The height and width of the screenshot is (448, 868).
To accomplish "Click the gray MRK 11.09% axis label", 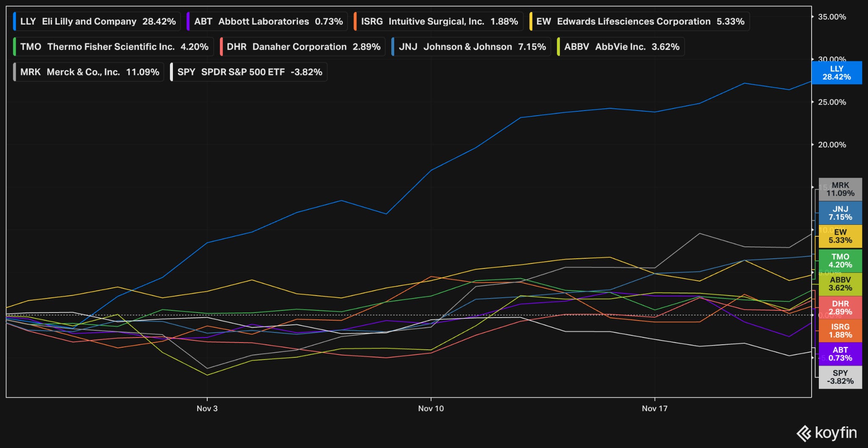I will [x=840, y=189].
